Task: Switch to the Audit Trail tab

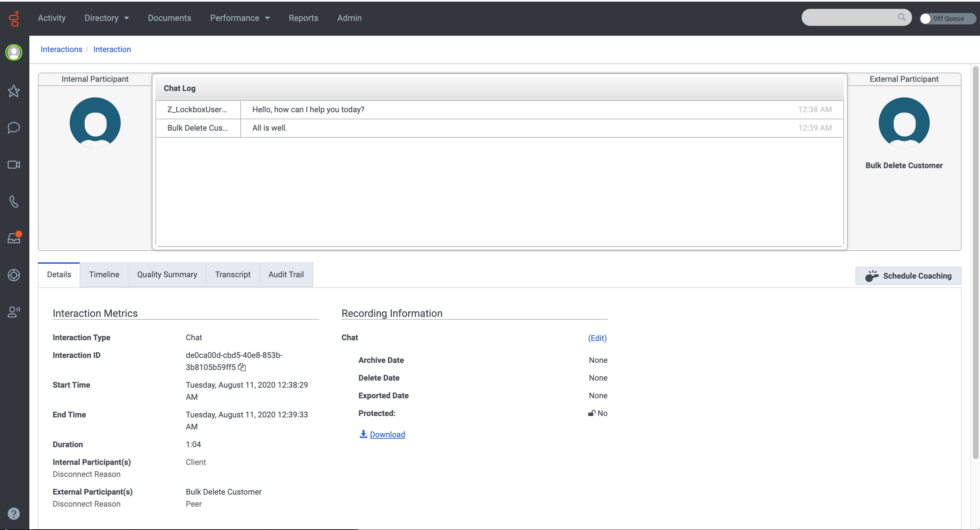Action: (x=286, y=274)
